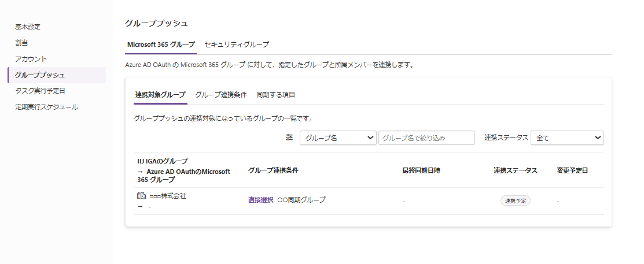Click the ○○○株式会社 group row name

pos(168,196)
